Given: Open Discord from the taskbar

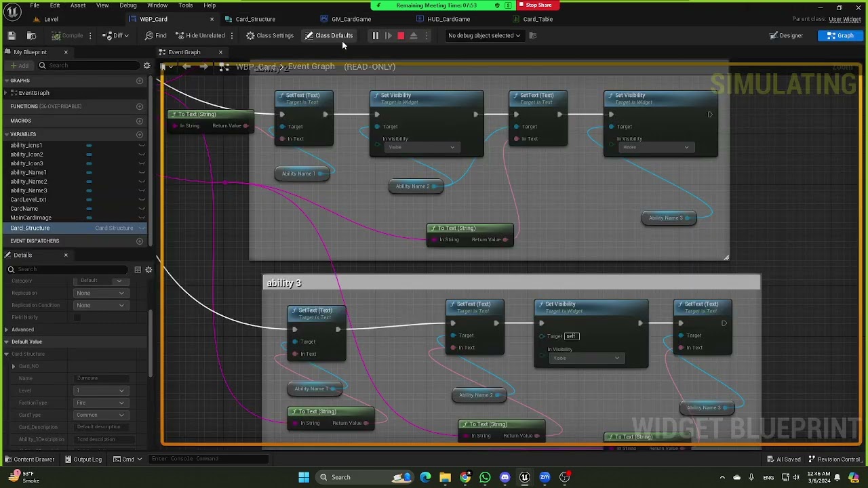Looking at the screenshot, I should click(505, 477).
